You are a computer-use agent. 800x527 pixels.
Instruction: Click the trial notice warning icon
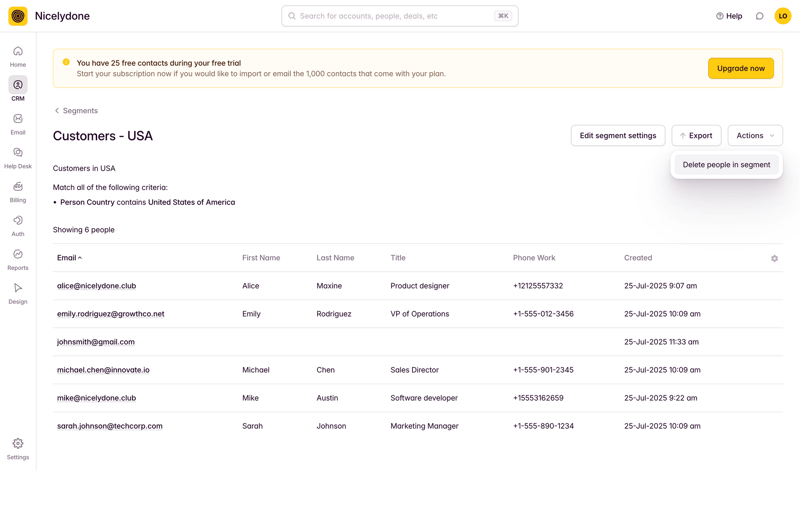pyautogui.click(x=66, y=62)
